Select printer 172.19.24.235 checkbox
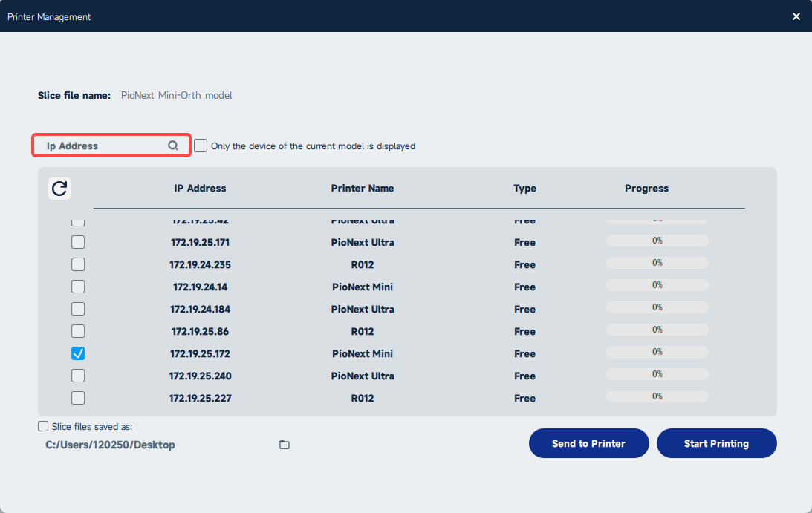This screenshot has height=513, width=812. (x=78, y=264)
